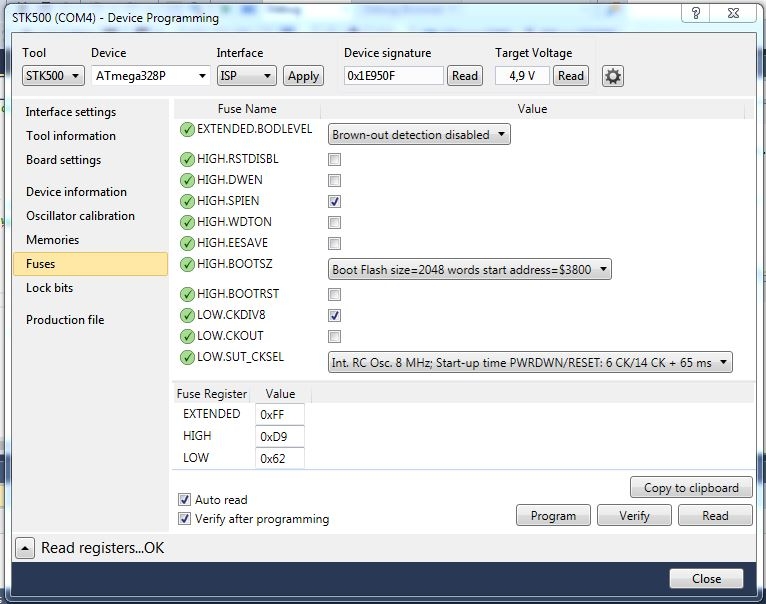Click the green check beside LOW.CKOUT
This screenshot has width=766, height=604.
187,336
